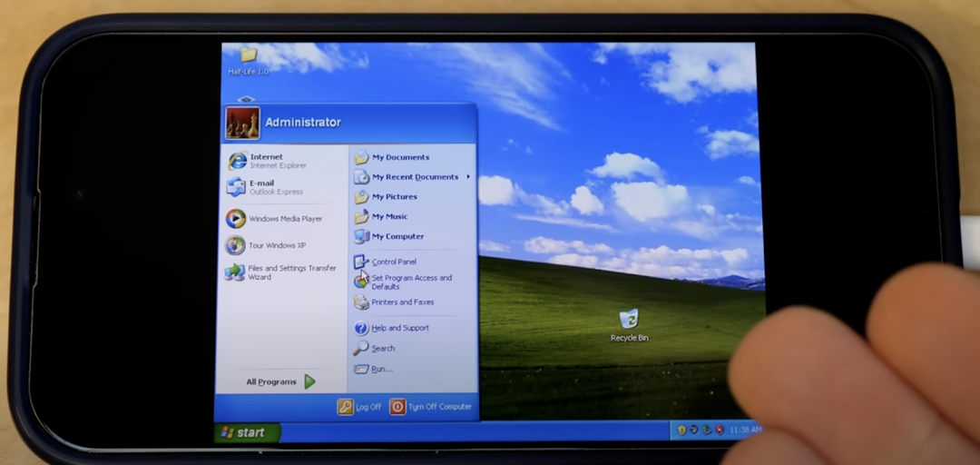This screenshot has width=980, height=465.
Task: Click the Turn Off Computer button
Action: point(431,407)
